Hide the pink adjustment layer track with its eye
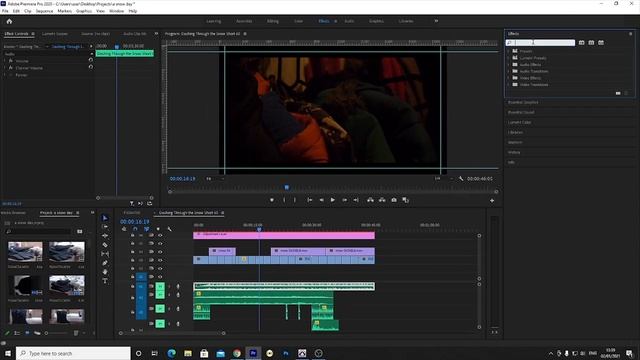This screenshot has height=360, width=640. [160, 236]
